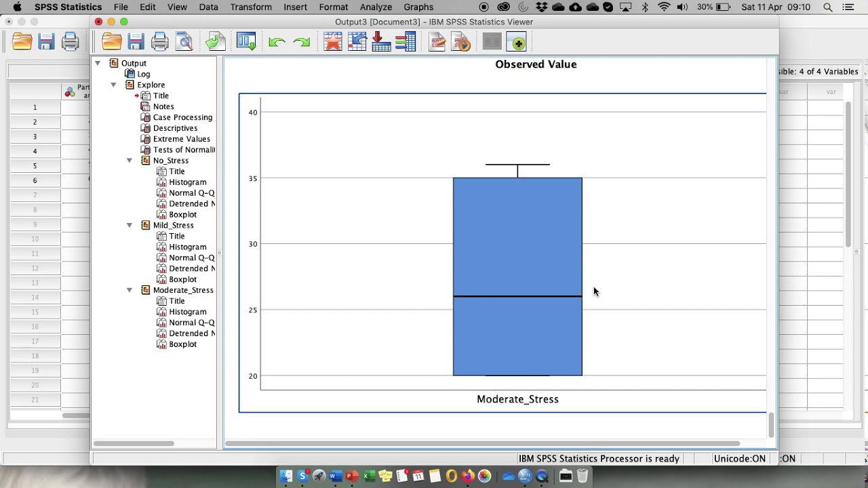Save icon in Data Editor window toolbar
Image resolution: width=868 pixels, height=488 pixels.
46,42
